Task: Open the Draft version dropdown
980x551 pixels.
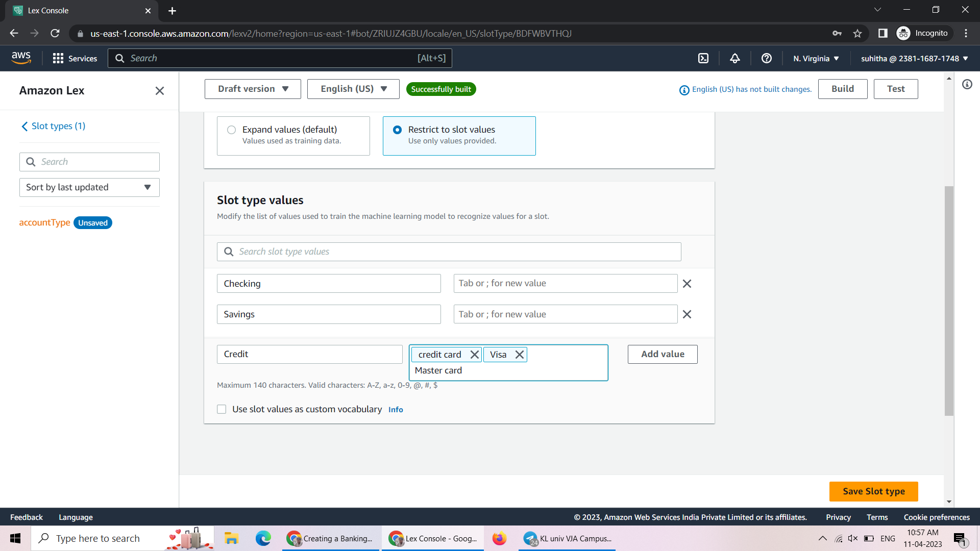Action: coord(252,89)
